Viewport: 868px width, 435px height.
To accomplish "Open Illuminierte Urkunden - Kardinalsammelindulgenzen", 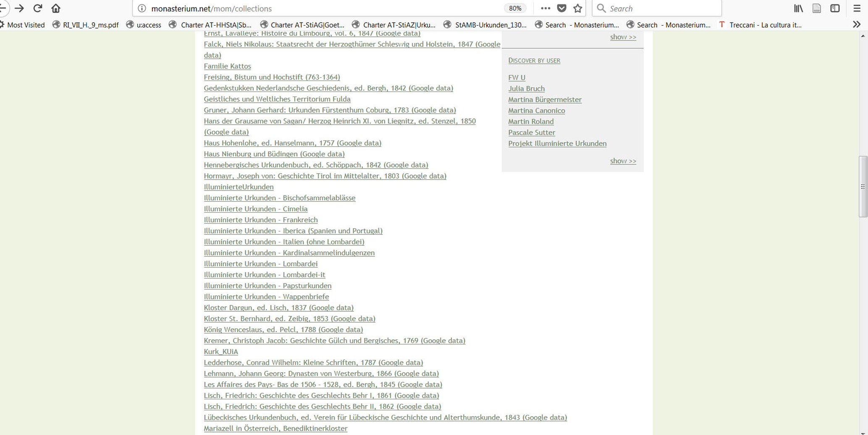I will click(x=289, y=253).
